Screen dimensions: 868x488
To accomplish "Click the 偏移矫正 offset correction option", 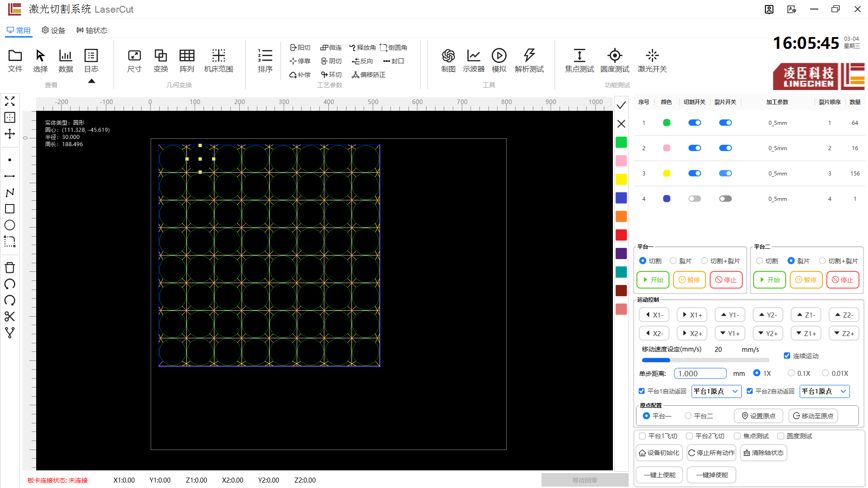I will coord(369,75).
